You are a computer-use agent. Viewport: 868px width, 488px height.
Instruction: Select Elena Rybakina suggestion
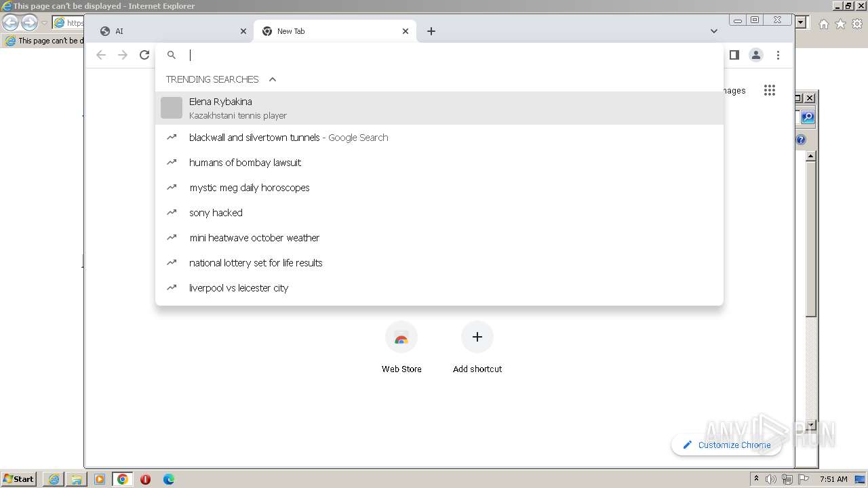[439, 108]
